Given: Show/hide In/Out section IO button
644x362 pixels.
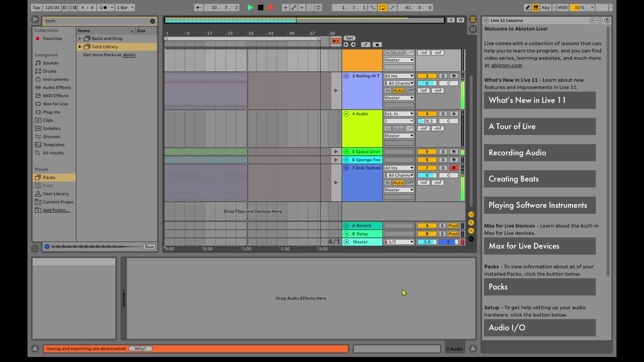Looking at the screenshot, I should click(471, 215).
